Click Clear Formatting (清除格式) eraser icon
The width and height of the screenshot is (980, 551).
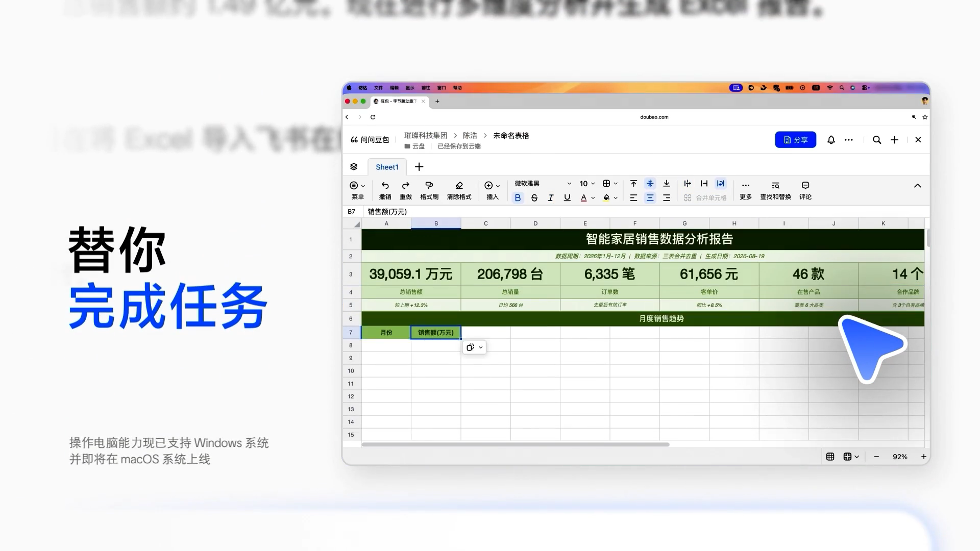[x=459, y=185]
